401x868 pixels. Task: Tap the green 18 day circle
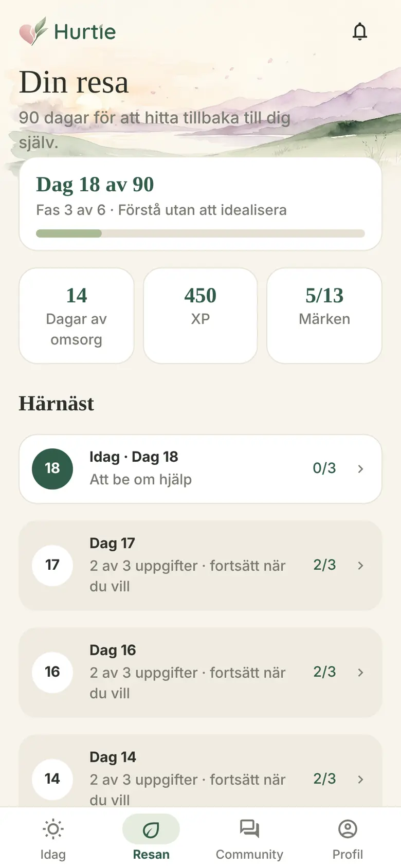pyautogui.click(x=52, y=468)
